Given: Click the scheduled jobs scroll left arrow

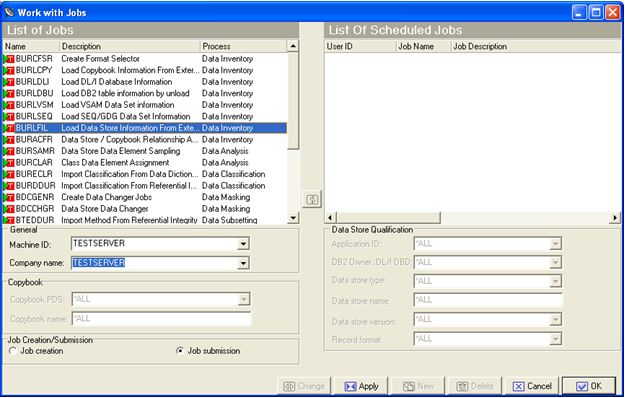Looking at the screenshot, I should click(x=330, y=218).
